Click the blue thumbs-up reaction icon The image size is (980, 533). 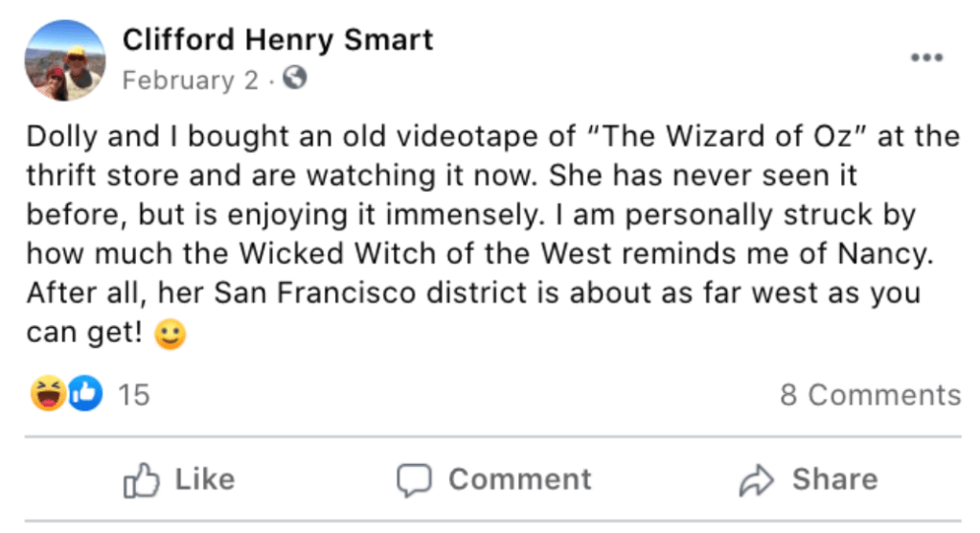[x=84, y=394]
